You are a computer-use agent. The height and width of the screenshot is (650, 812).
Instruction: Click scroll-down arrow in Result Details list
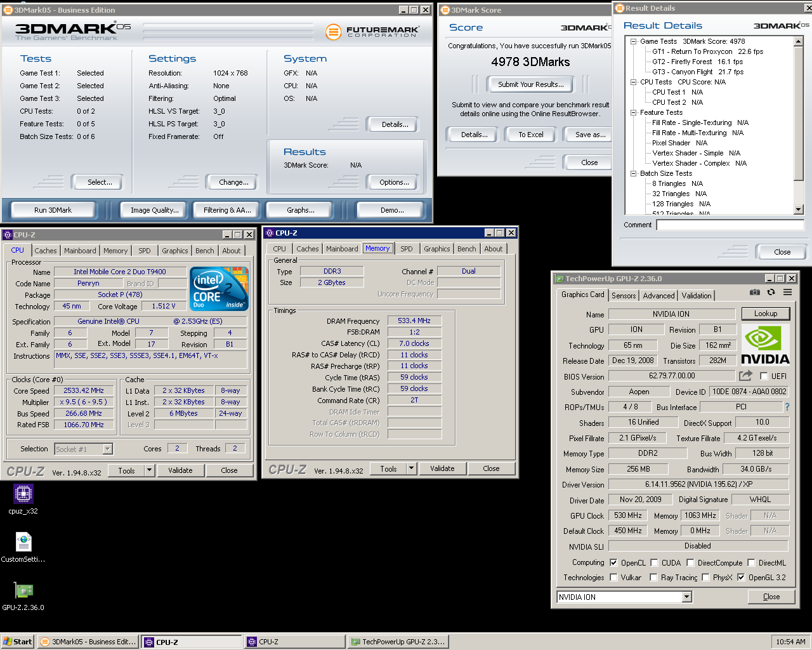point(799,209)
